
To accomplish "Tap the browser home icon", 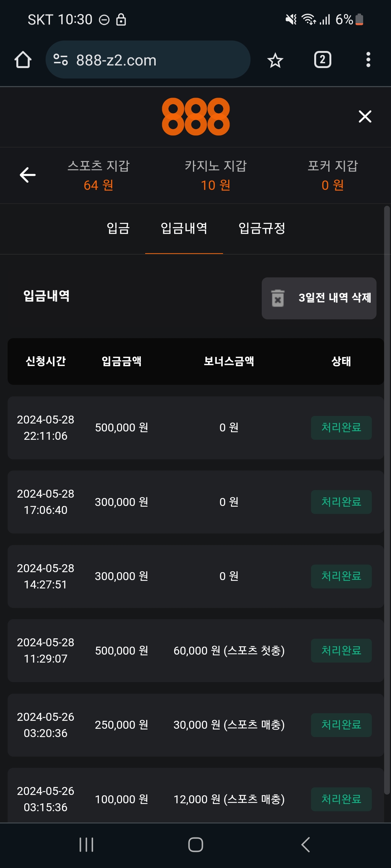I will (x=23, y=60).
